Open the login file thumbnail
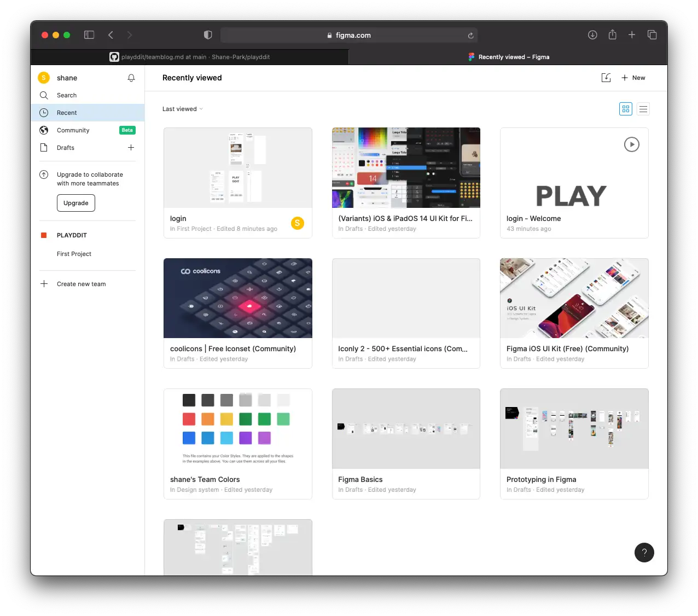This screenshot has height=616, width=698. click(238, 168)
